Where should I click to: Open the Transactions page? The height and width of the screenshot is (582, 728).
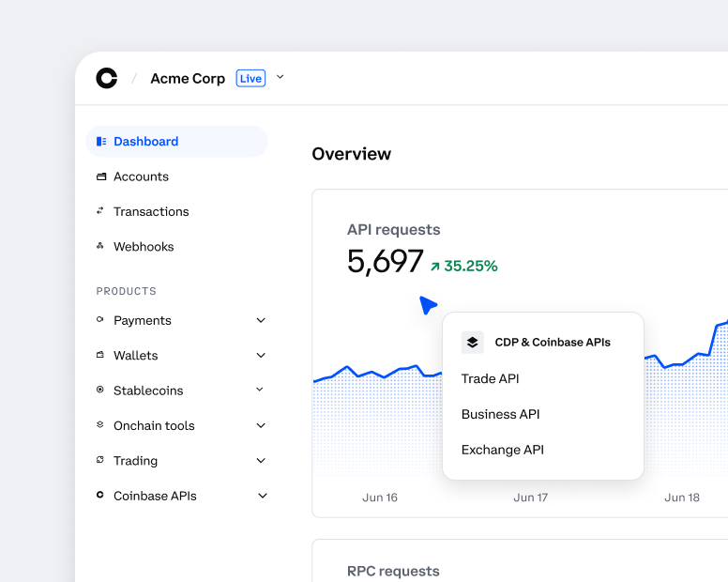click(x=151, y=212)
